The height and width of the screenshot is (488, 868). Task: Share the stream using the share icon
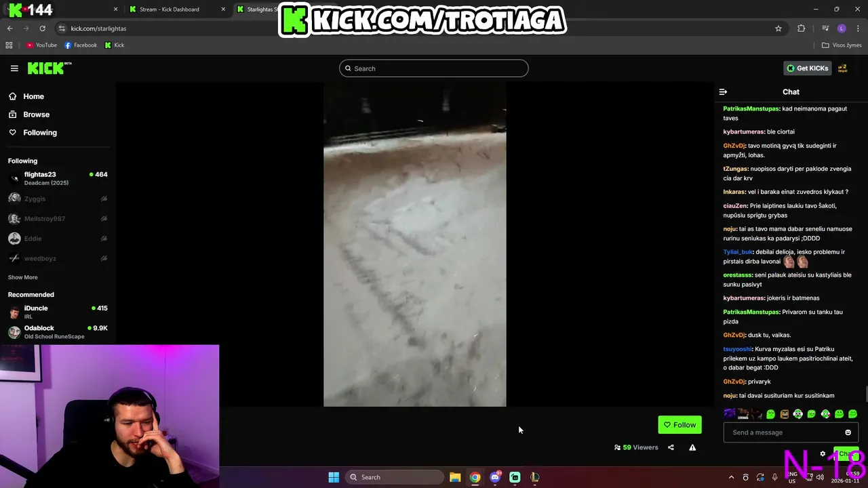tap(671, 447)
